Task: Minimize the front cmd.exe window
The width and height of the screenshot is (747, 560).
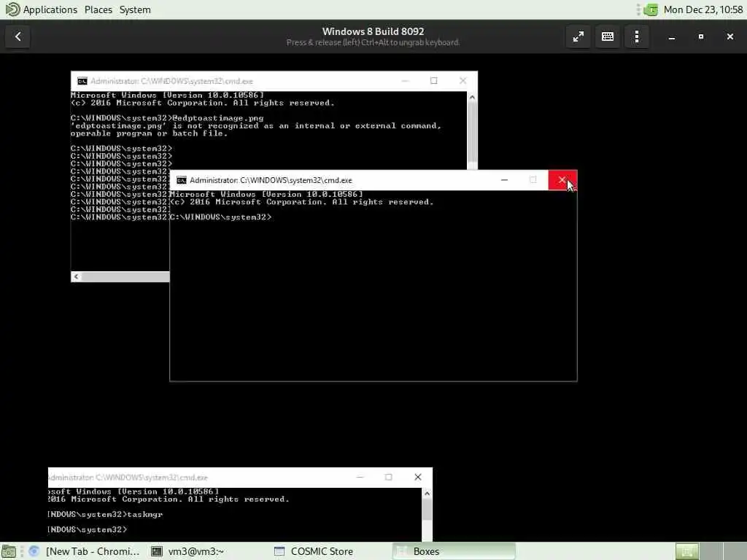Action: coord(505,180)
